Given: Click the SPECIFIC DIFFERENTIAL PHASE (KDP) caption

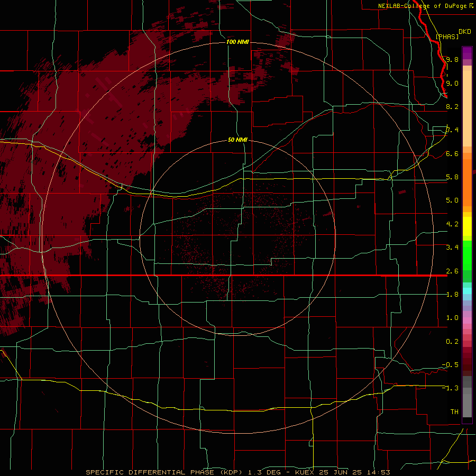Looking at the screenshot, I should click(x=164, y=472).
